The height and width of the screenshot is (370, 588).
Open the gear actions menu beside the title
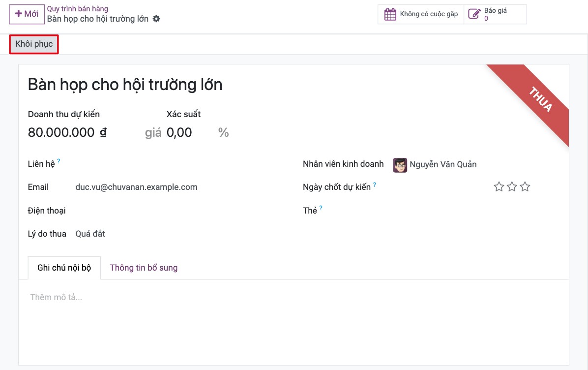[156, 19]
